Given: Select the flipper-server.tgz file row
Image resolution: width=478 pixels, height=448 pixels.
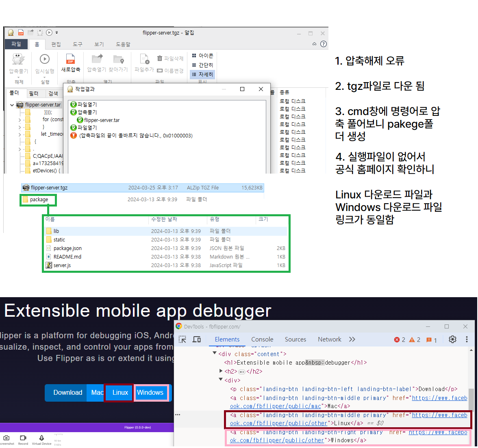Looking at the screenshot, I should 143,187.
